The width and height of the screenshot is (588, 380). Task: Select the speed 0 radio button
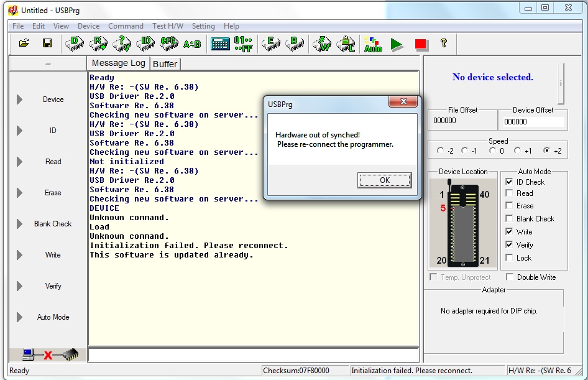coord(493,151)
